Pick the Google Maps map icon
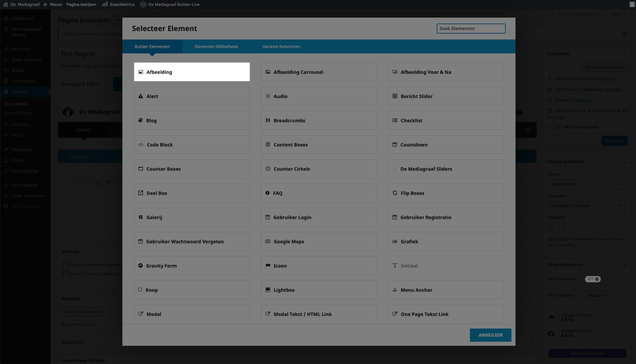 [268, 242]
